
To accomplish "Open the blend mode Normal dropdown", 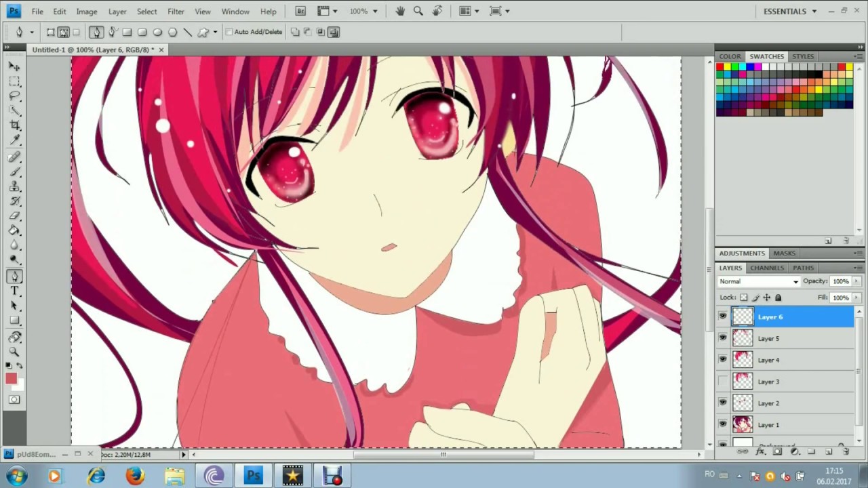I will coord(759,281).
